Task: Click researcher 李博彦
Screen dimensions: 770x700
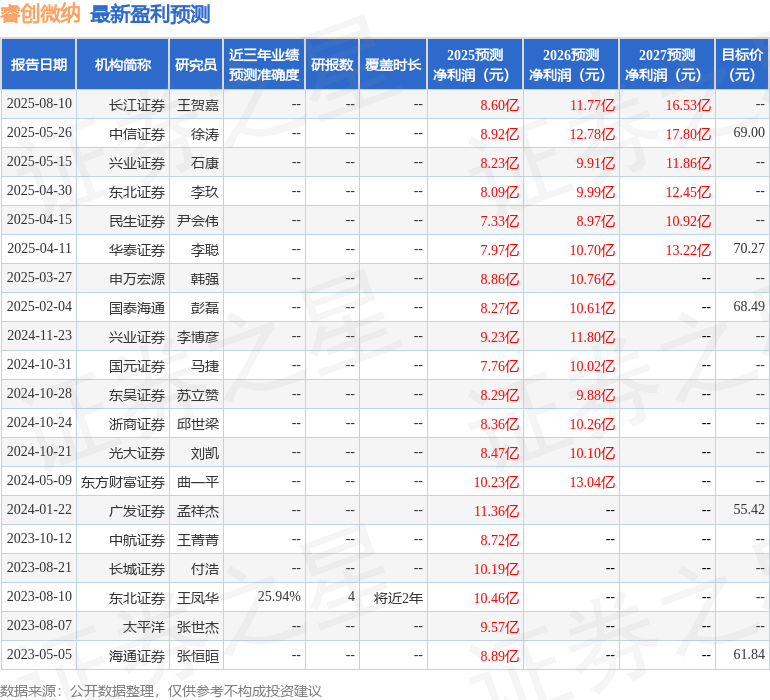Action: pos(198,337)
